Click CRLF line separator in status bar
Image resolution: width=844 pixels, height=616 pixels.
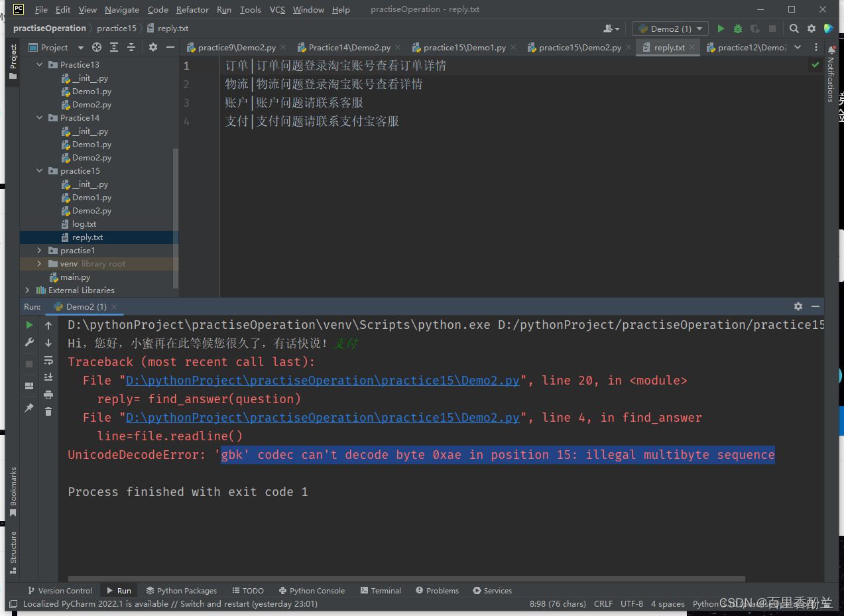click(603, 603)
